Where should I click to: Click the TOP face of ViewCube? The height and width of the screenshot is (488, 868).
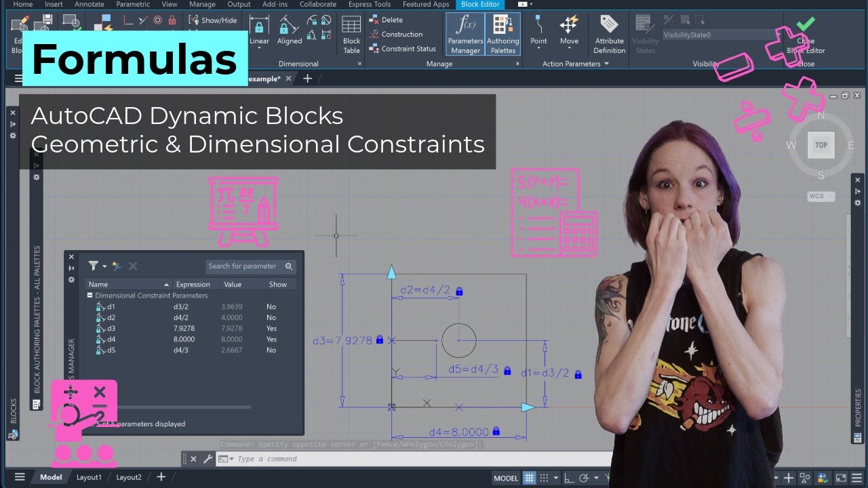pyautogui.click(x=821, y=145)
